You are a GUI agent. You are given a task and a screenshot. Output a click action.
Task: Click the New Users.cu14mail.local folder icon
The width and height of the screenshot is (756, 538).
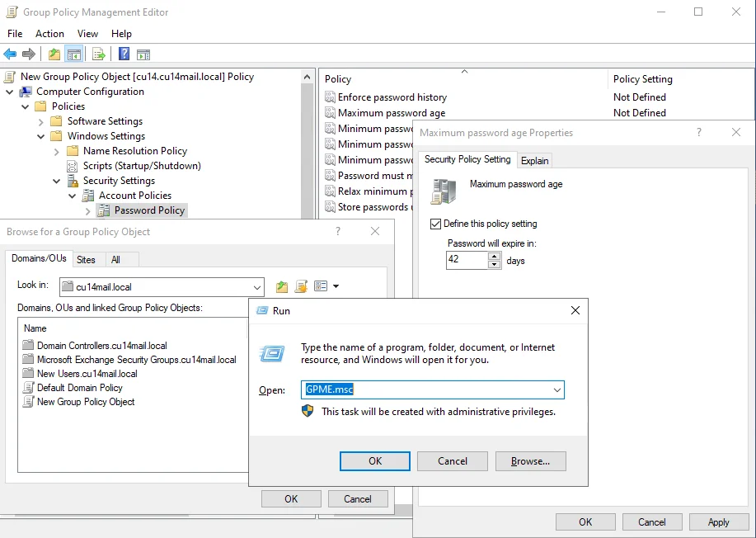click(x=29, y=374)
